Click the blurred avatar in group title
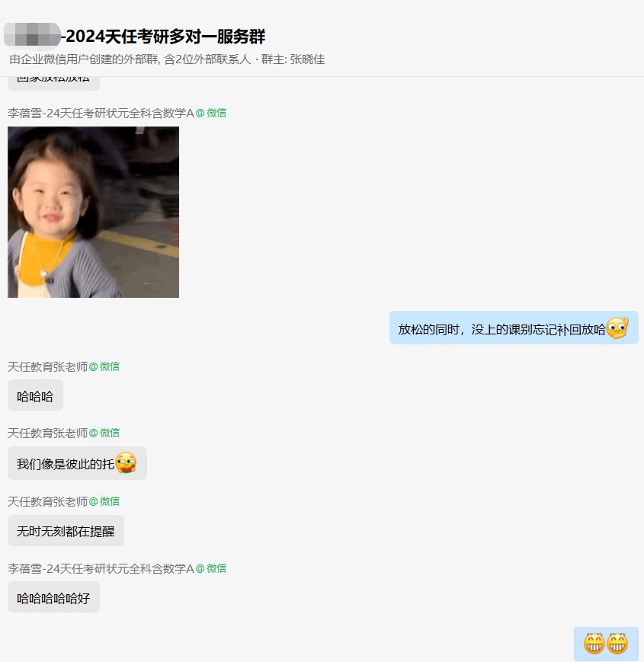The height and width of the screenshot is (662, 644). click(x=32, y=34)
